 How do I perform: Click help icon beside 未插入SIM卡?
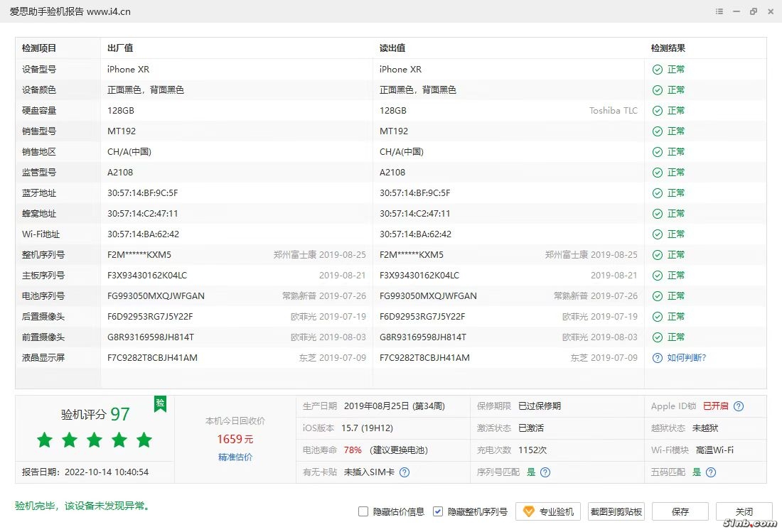pyautogui.click(x=405, y=472)
